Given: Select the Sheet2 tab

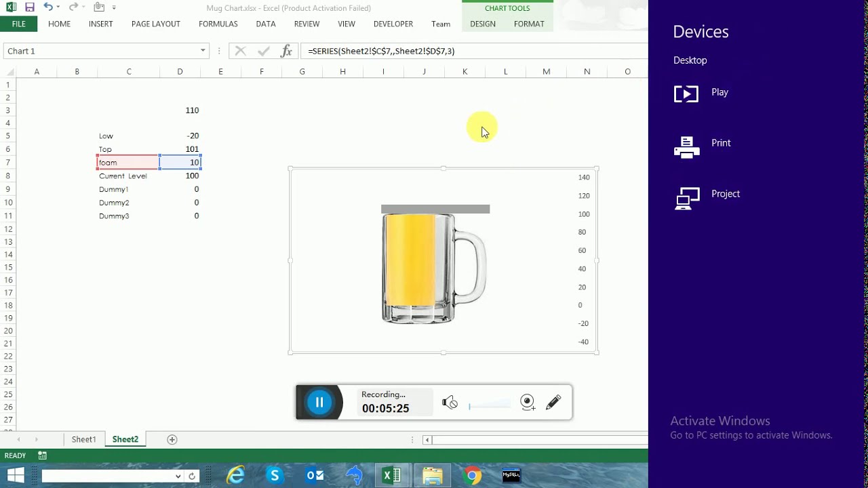Looking at the screenshot, I should click(x=125, y=439).
